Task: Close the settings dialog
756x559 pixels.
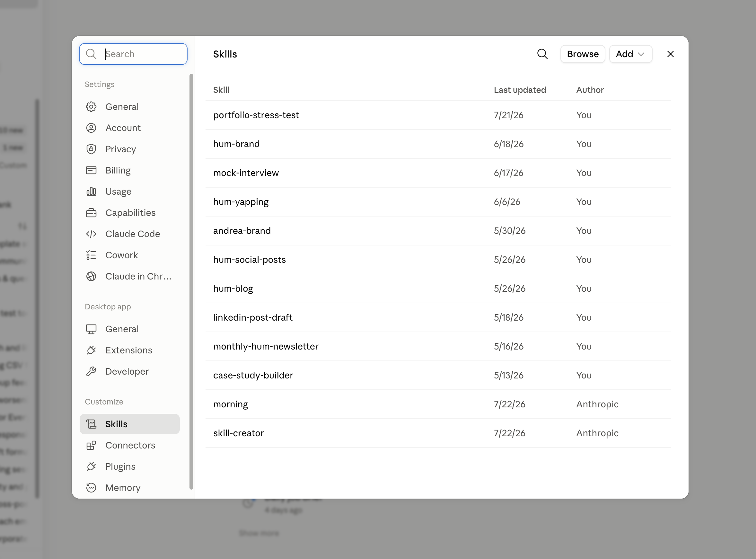Action: coord(670,54)
